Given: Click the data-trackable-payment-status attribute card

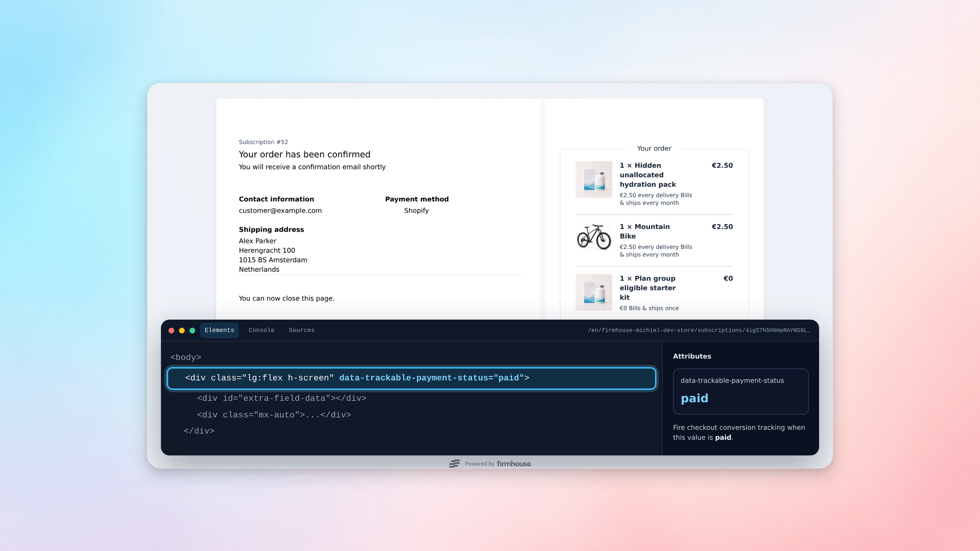Looking at the screenshot, I should 740,391.
